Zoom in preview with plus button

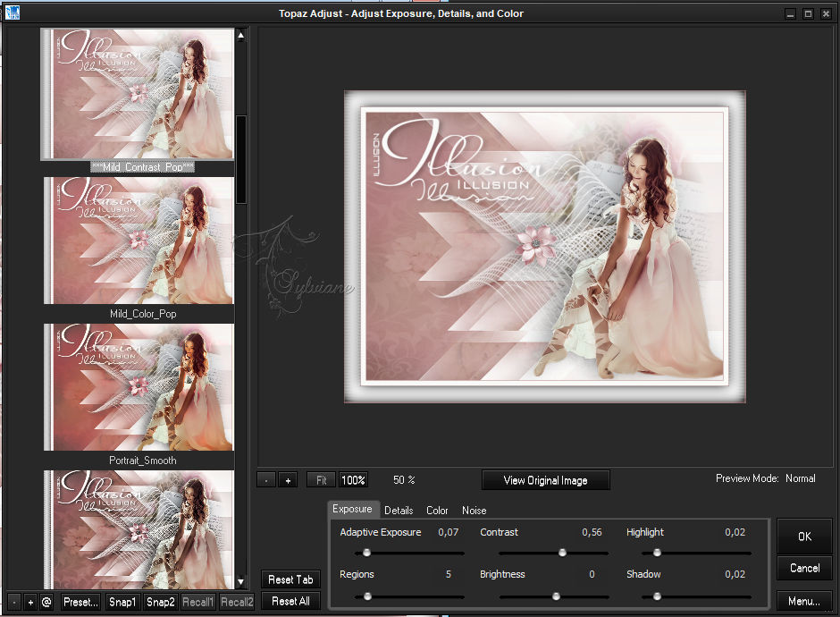tap(288, 480)
